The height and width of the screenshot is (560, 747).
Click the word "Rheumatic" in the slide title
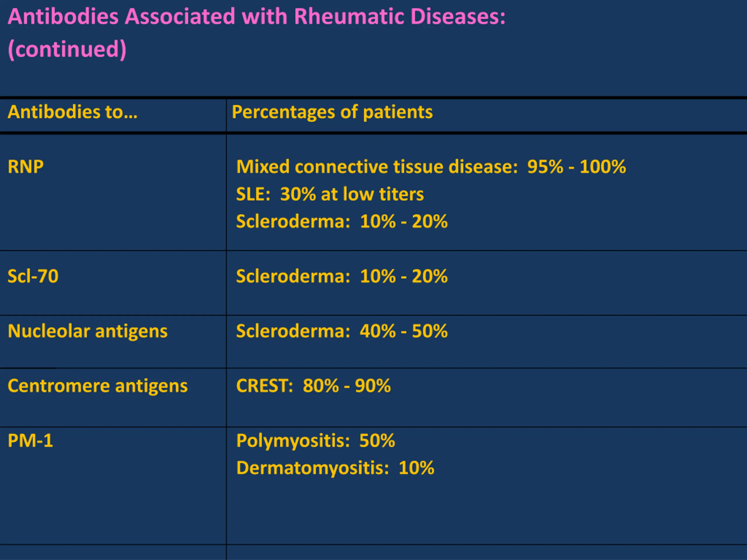[x=349, y=16]
